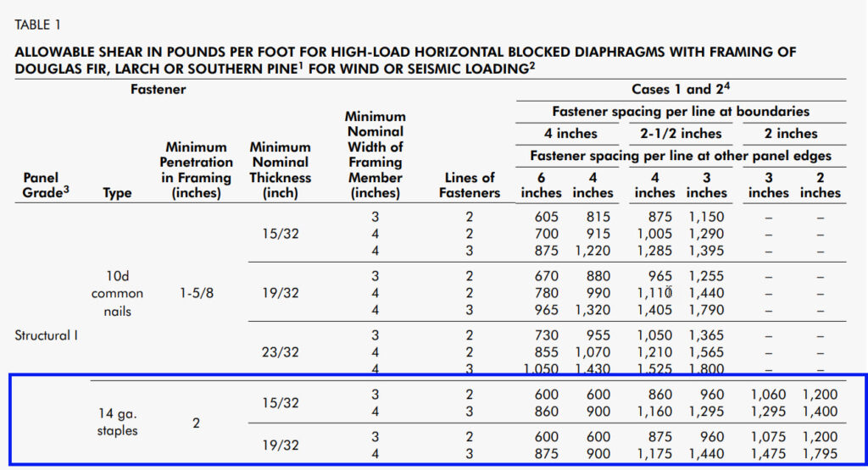Select the Fastener spacing per line at boundaries heading
This screenshot has width=868, height=470.
point(681,112)
